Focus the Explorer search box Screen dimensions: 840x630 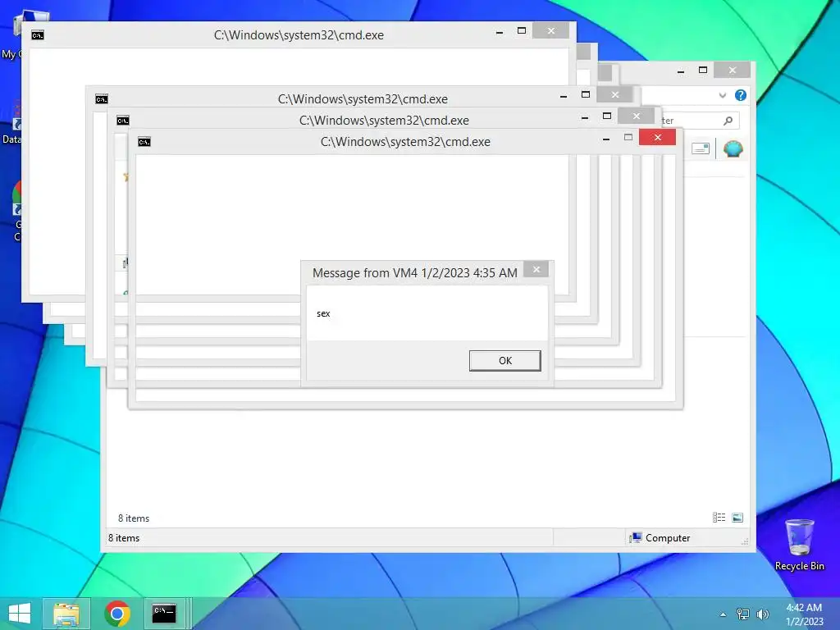pos(699,121)
